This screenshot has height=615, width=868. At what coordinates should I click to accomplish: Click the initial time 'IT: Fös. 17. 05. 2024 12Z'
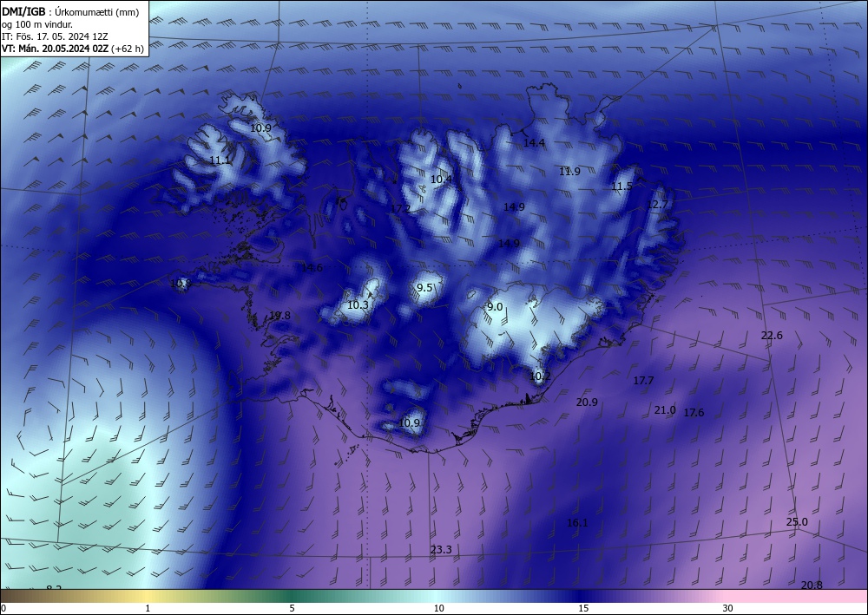pos(55,36)
